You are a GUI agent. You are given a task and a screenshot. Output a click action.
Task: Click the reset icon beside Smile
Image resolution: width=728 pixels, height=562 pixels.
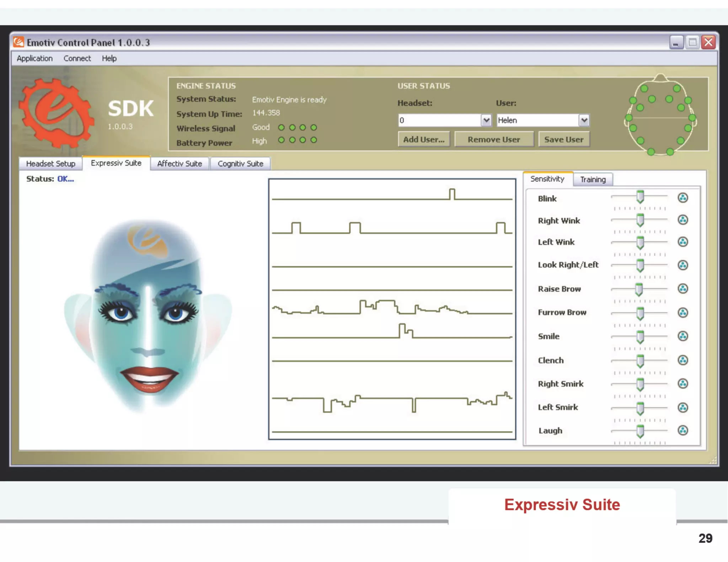pos(682,336)
